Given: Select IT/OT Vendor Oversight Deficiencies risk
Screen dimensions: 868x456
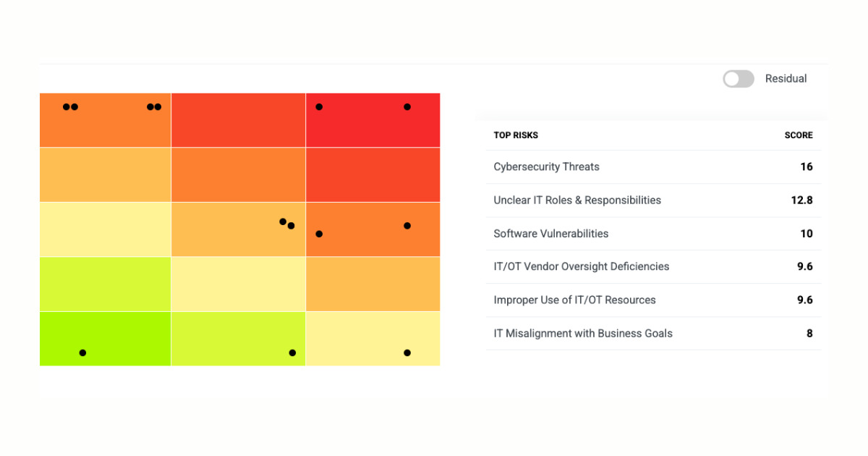Looking at the screenshot, I should [x=582, y=266].
